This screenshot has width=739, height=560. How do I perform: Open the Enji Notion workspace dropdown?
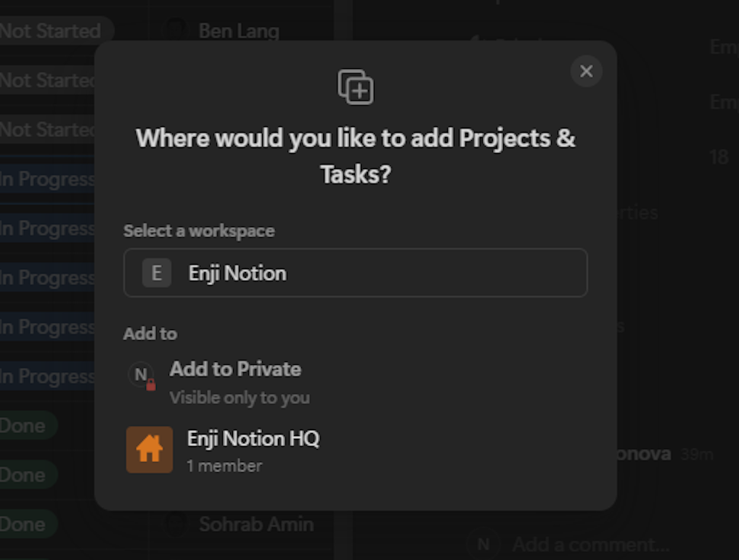coord(356,273)
